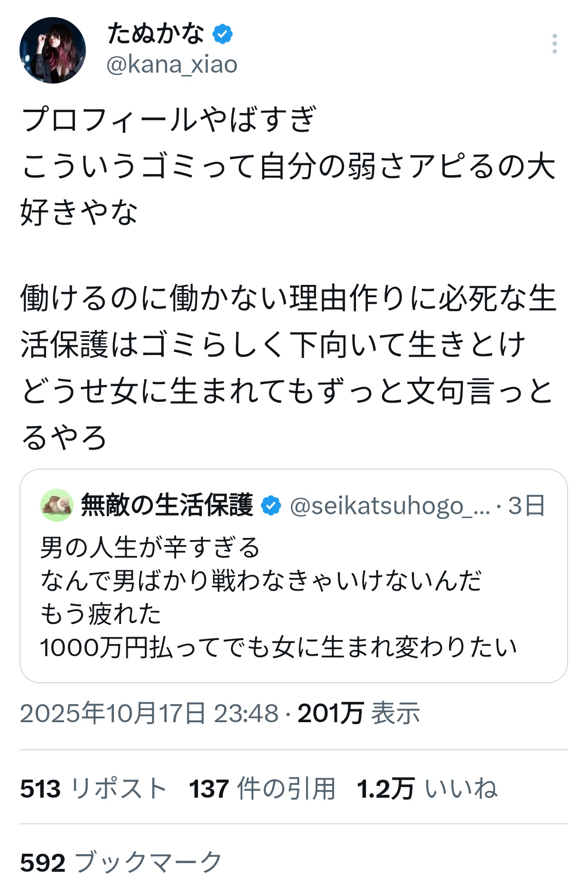Open たぬかな's profile avatar picture
588x886 pixels.
point(53,50)
